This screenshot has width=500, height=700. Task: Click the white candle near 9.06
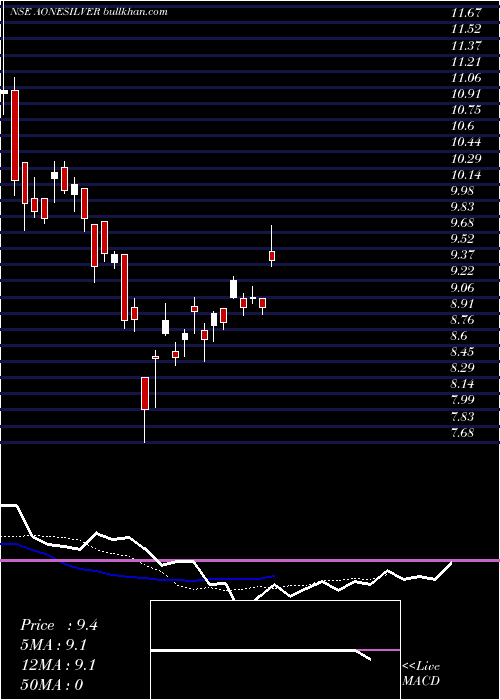(233, 289)
